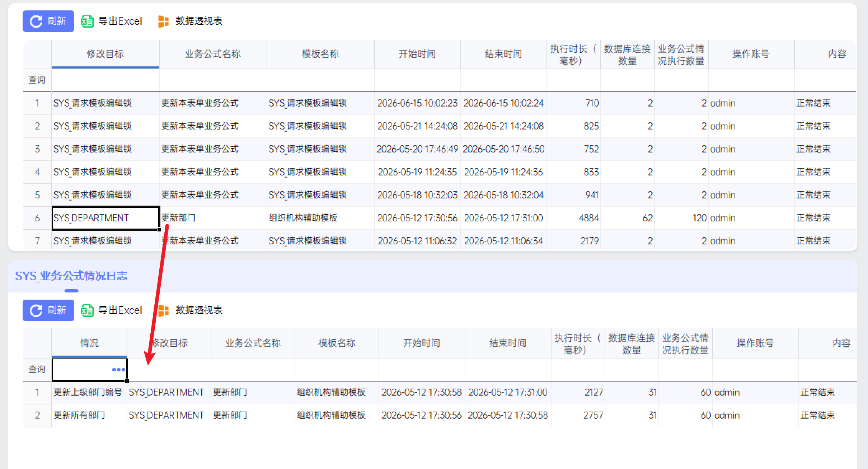The width and height of the screenshot is (868, 469).
Task: Click upper table 模板名称 column header
Action: (x=321, y=54)
